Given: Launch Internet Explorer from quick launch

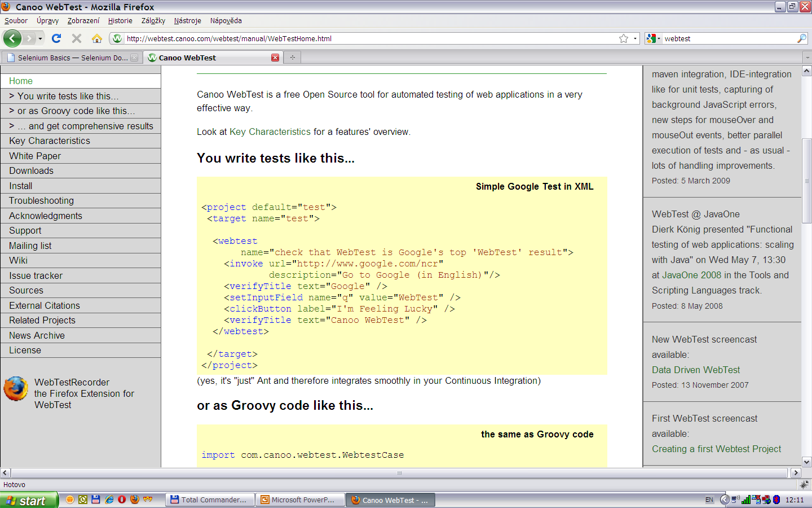Looking at the screenshot, I should pyautogui.click(x=109, y=500).
